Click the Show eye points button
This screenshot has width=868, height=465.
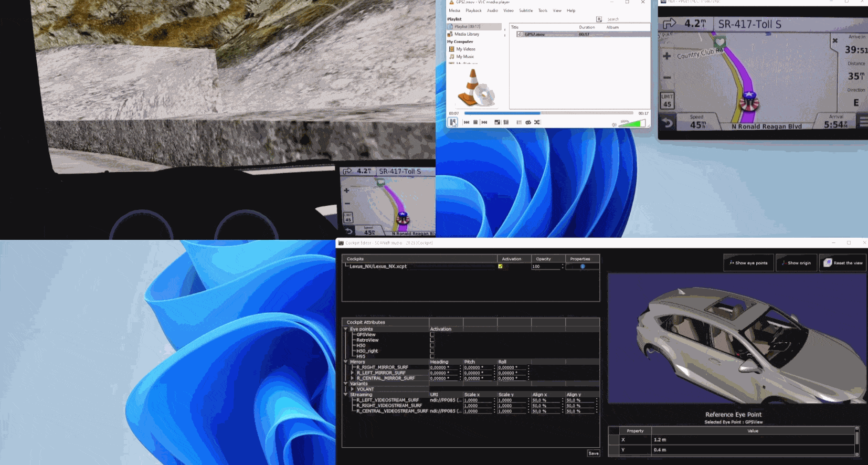click(748, 263)
